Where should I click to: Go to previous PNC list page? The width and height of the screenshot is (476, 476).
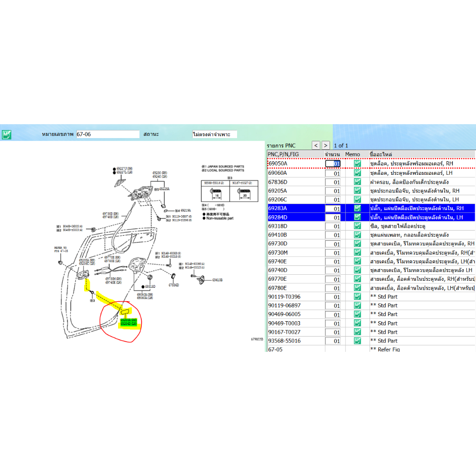click(x=316, y=145)
